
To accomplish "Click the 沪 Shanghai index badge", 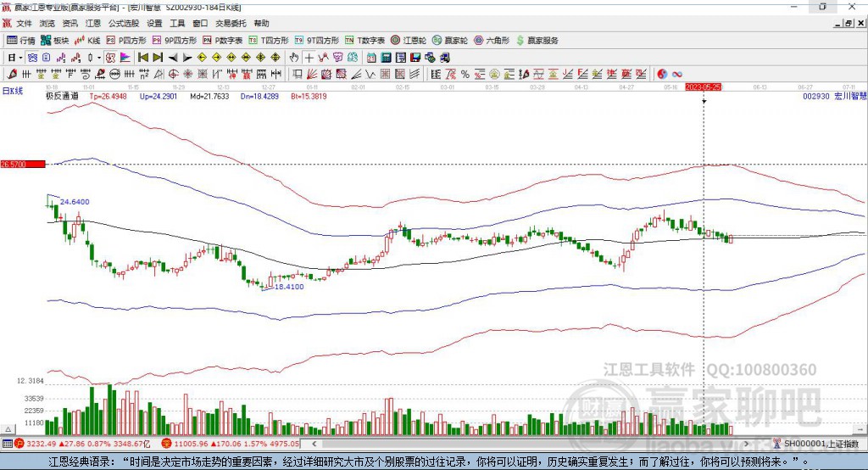I will (19, 444).
